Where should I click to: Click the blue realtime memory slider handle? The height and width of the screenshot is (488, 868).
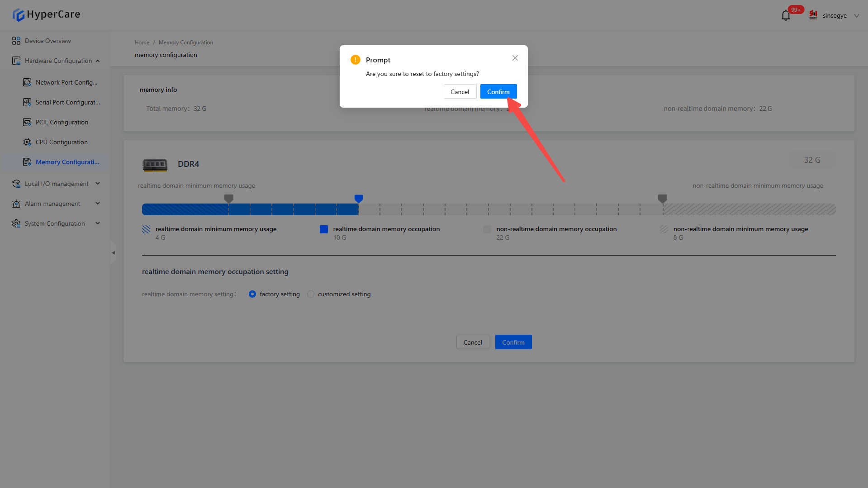pyautogui.click(x=359, y=199)
